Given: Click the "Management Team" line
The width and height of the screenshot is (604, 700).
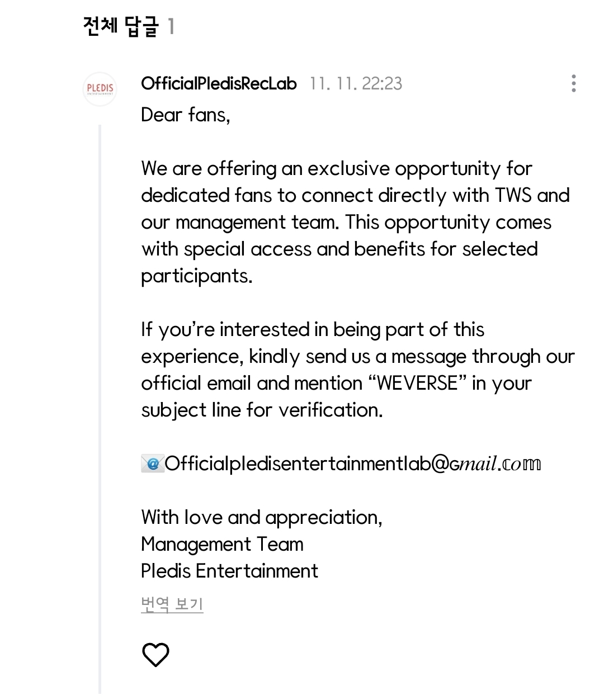Looking at the screenshot, I should point(222,544).
